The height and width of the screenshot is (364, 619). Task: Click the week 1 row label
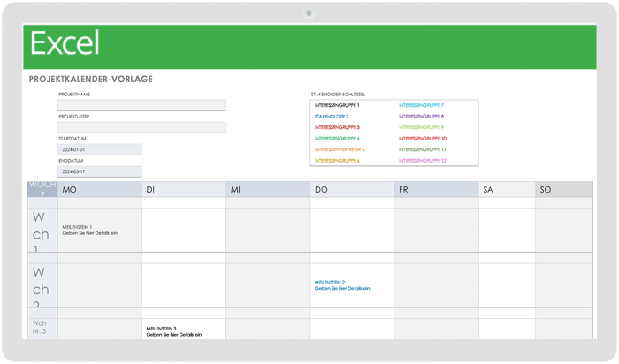[42, 230]
